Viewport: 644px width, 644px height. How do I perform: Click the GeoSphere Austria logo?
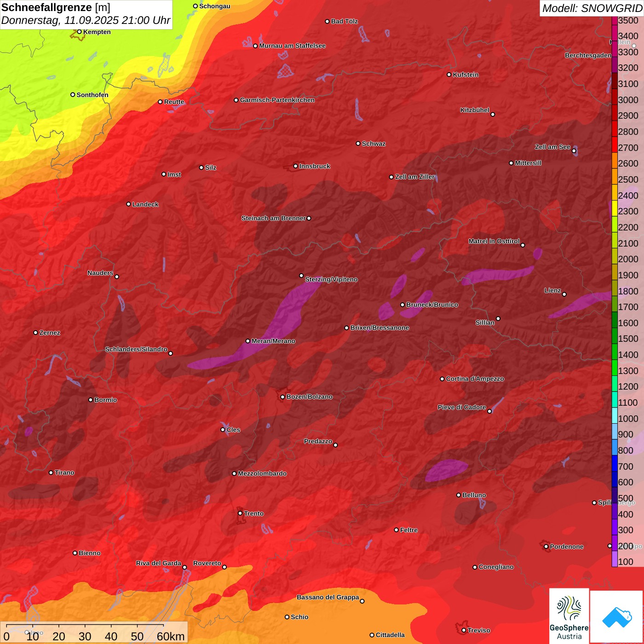pos(569,615)
